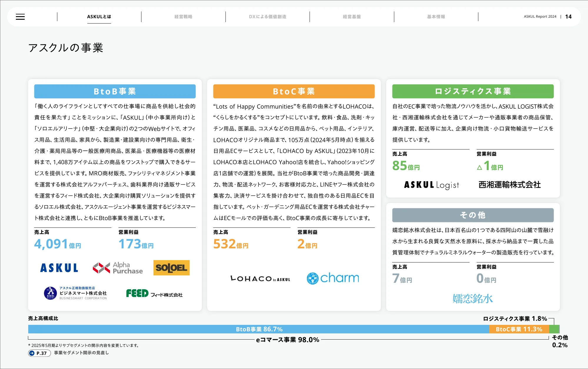Click the 自社のEC事業で培った description line
The width and height of the screenshot is (588, 369).
[x=473, y=106]
